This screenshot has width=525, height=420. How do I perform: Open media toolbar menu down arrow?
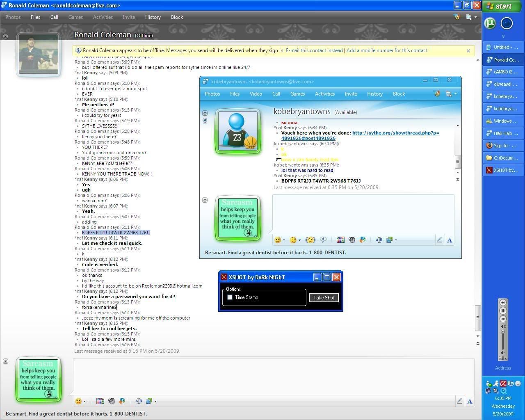[505, 358]
